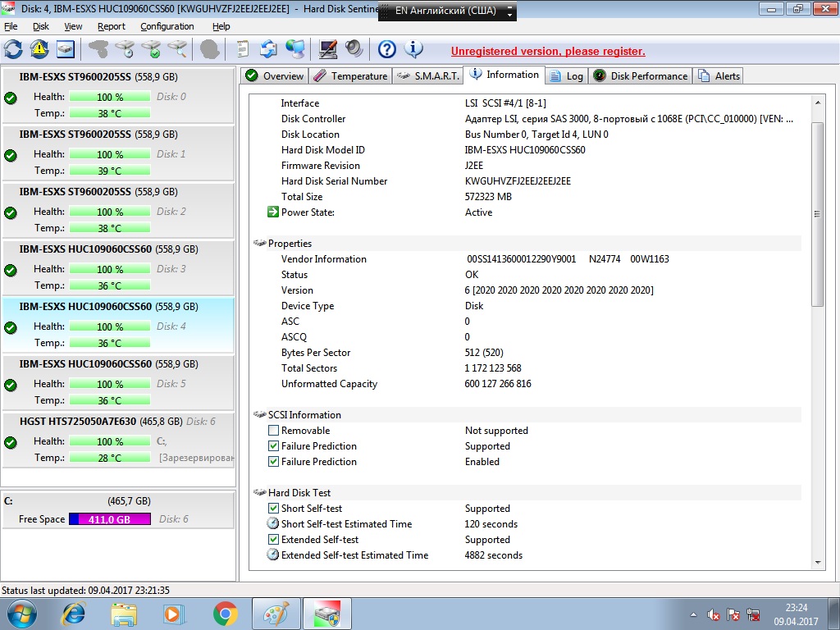
Task: Click Disk 2 health bar showing 100 %
Action: pyautogui.click(x=109, y=212)
